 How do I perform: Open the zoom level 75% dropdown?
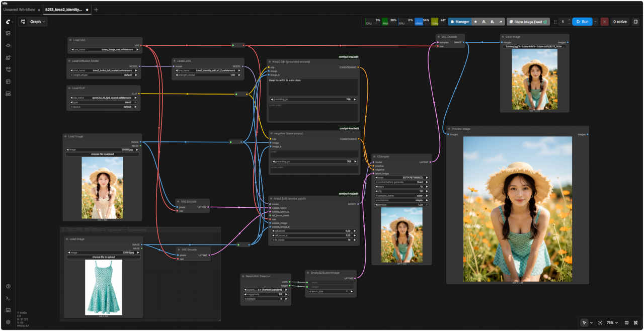pyautogui.click(x=612, y=322)
